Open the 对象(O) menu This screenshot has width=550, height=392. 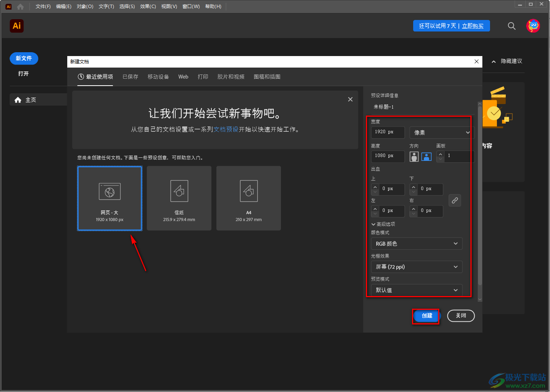[85, 7]
